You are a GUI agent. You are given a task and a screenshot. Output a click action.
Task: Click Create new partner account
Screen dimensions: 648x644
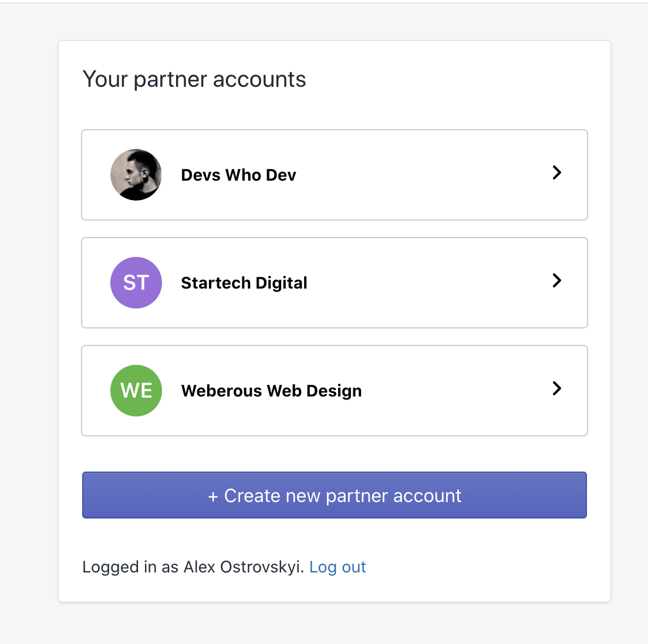click(x=335, y=496)
